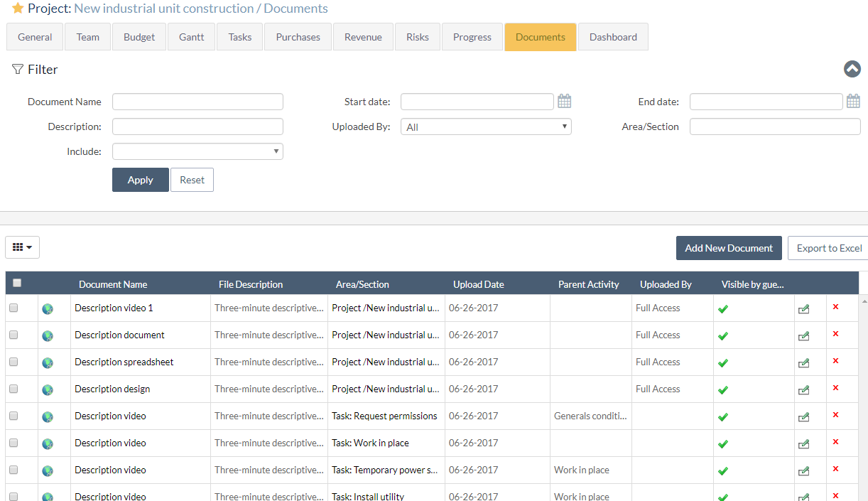Delete Description spreadsheet using the red X
Screen dimensions: 868x501
coord(836,362)
